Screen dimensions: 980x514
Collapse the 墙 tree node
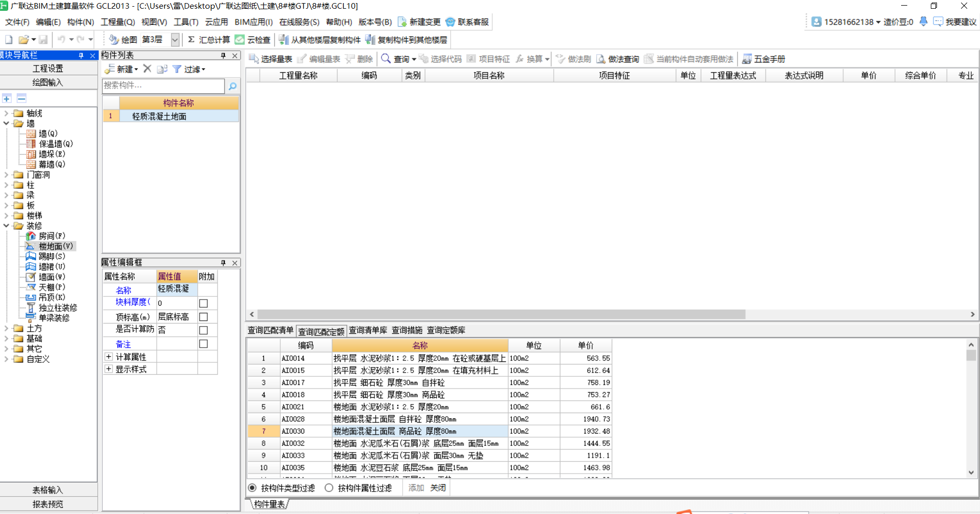click(6, 123)
